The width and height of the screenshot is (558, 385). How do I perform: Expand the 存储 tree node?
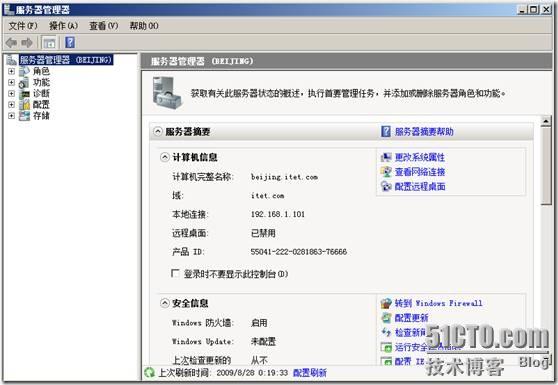[x=11, y=116]
